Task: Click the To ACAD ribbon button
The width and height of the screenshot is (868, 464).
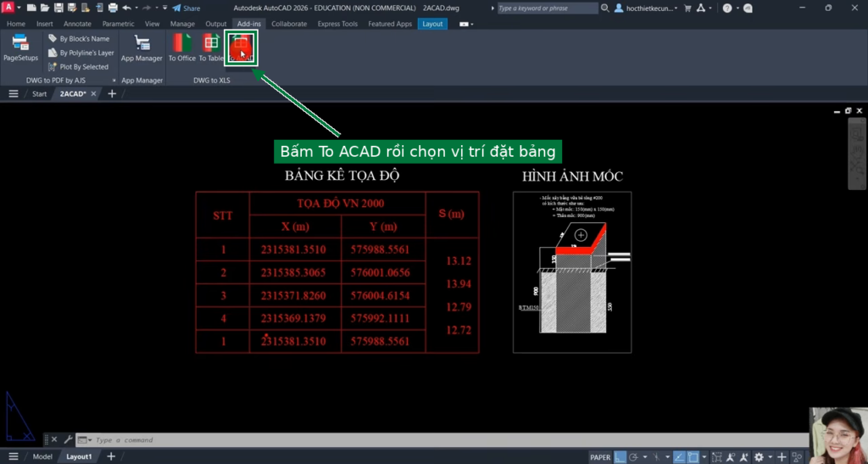Action: click(241, 48)
